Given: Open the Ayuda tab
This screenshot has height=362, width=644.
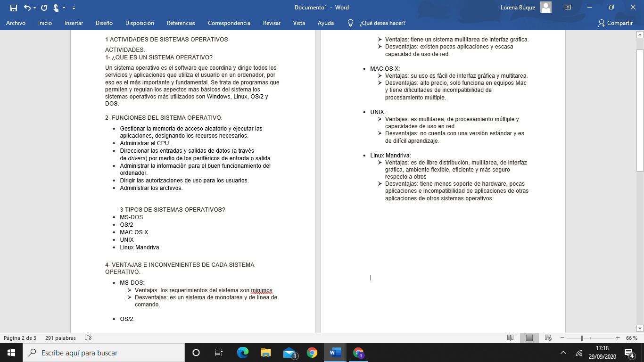Looking at the screenshot, I should point(326,23).
